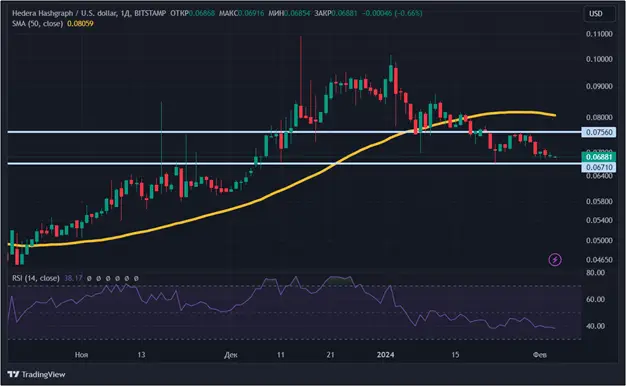The height and width of the screenshot is (386, 626).
Task: Click the 0.05400 price axis label
Action: click(599, 220)
